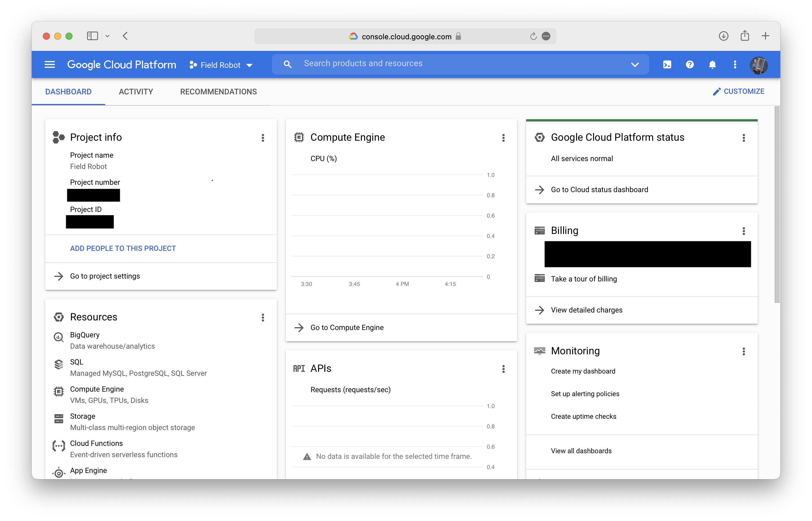Open the BigQuery resource link
Image resolution: width=812 pixels, height=521 pixels.
point(85,335)
